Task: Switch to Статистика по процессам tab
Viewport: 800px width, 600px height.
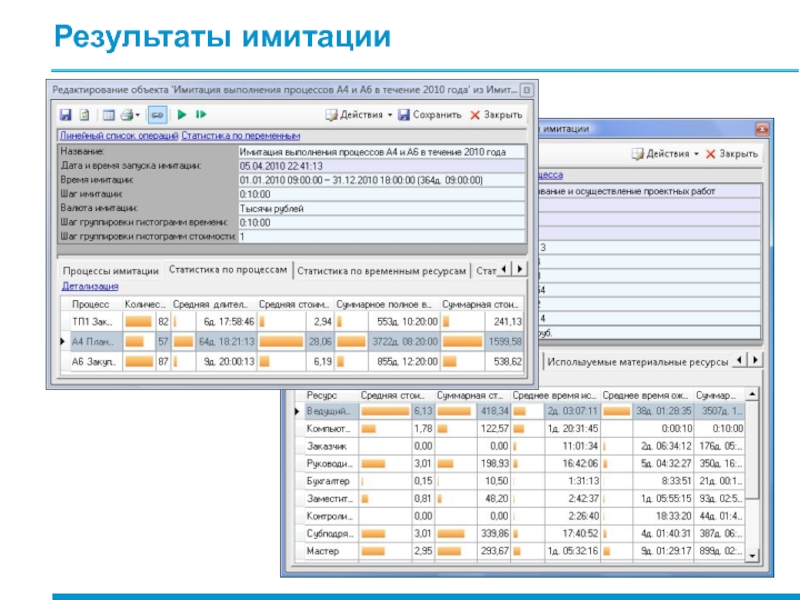Action: pyautogui.click(x=228, y=270)
